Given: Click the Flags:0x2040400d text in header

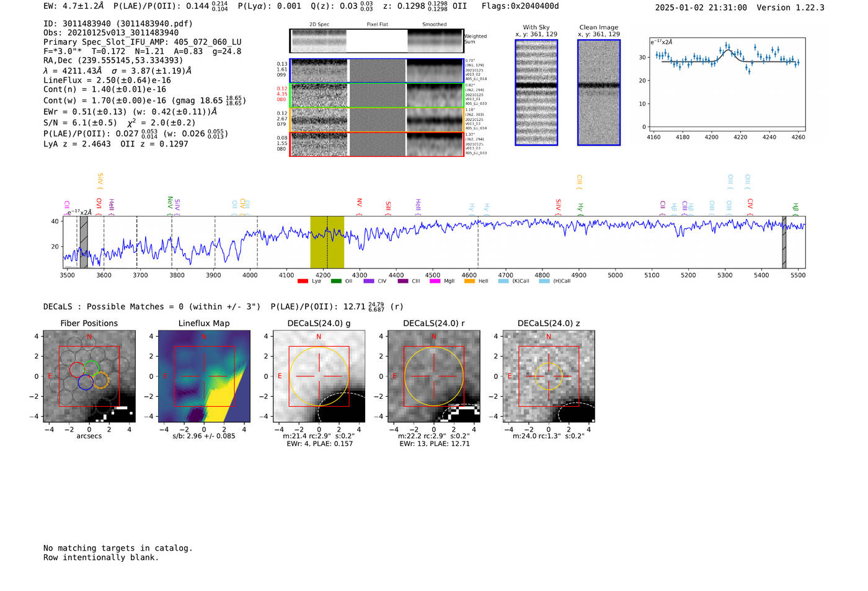Looking at the screenshot, I should click(520, 6).
